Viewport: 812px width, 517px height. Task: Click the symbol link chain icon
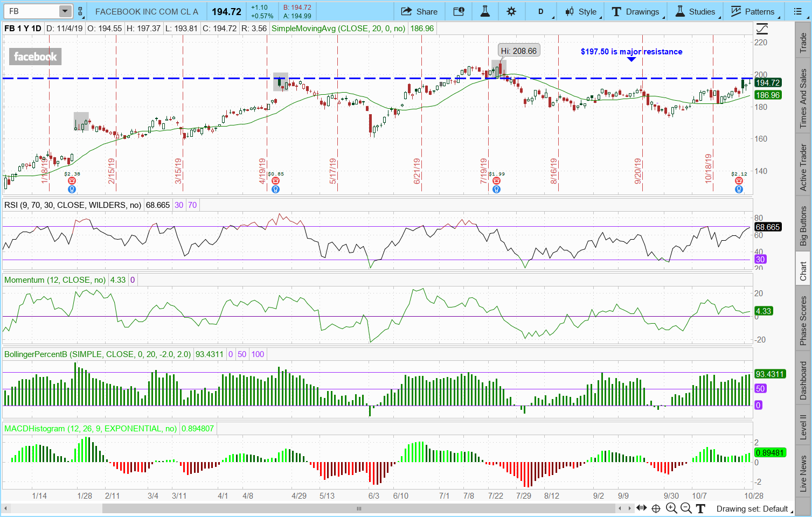pos(80,11)
